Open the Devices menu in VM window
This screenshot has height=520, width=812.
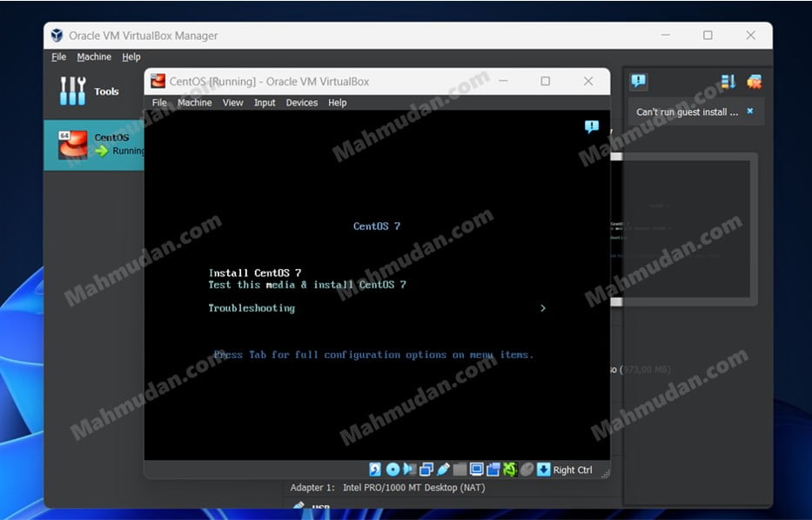(301, 103)
